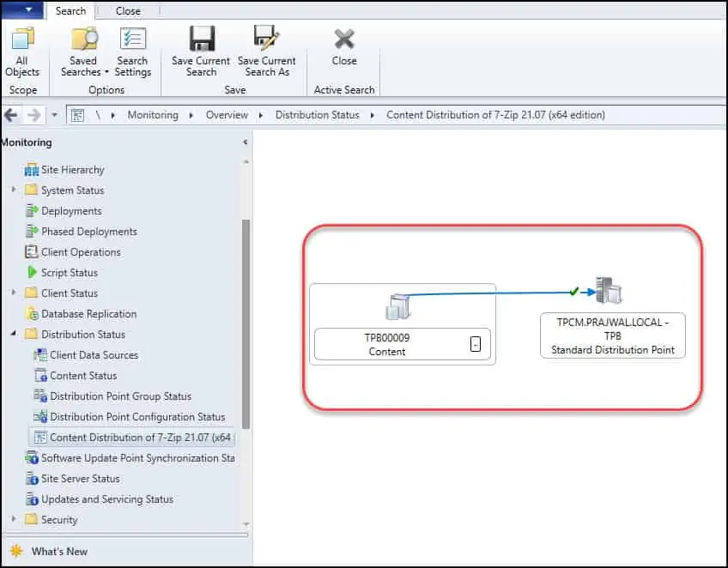Select Phased Deployments node

pyautogui.click(x=89, y=231)
